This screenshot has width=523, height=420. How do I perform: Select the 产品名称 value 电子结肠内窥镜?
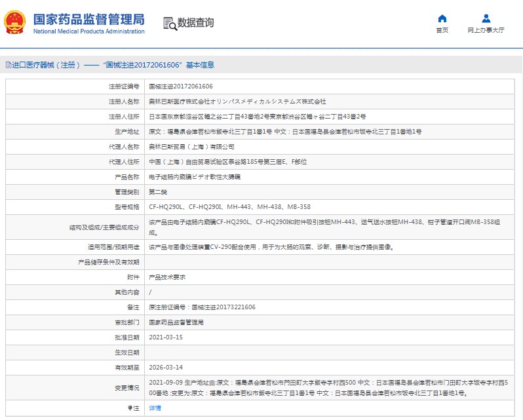195,177
